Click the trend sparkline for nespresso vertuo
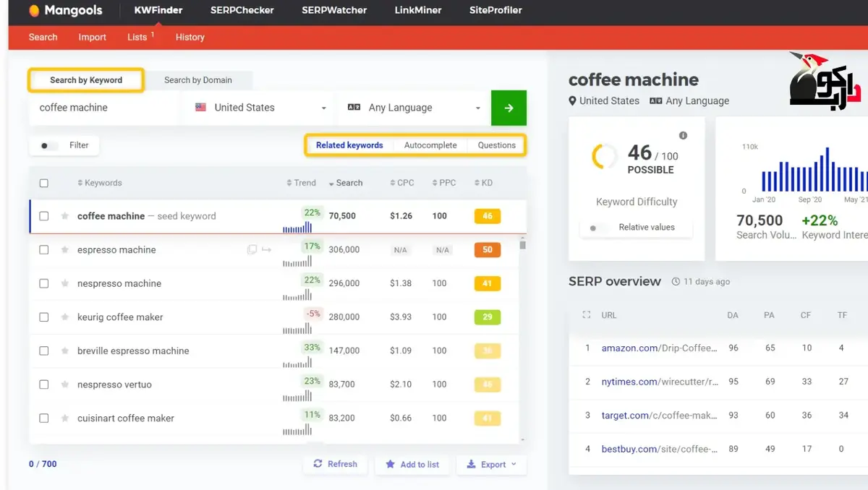 [297, 395]
